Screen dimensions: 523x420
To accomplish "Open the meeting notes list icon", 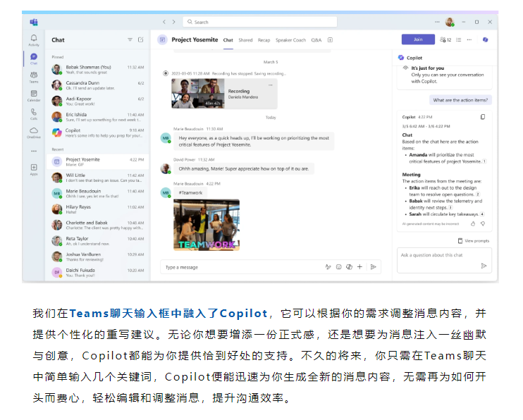I will click(459, 39).
